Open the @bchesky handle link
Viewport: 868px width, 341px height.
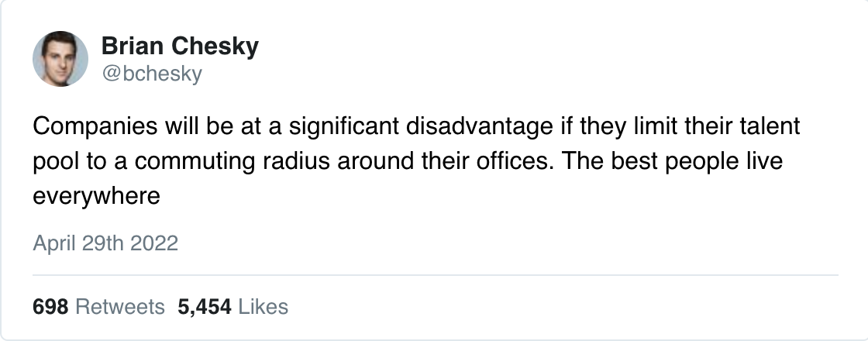tap(152, 74)
